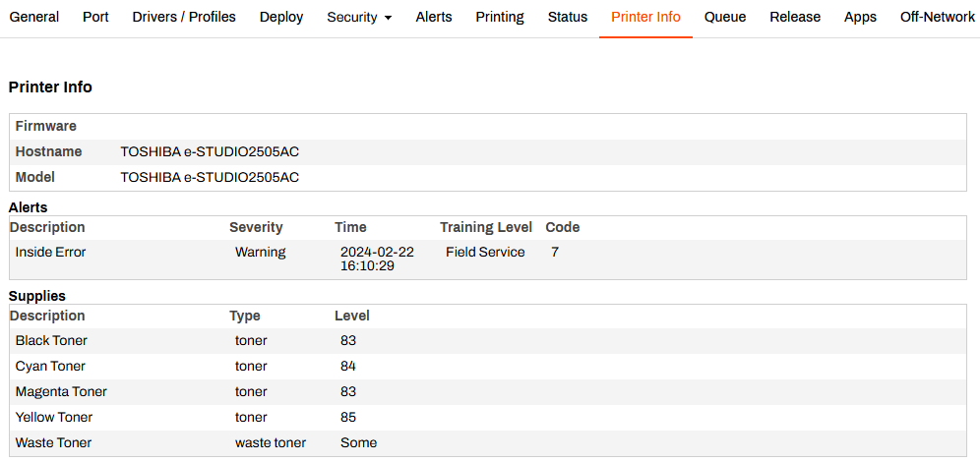Click the Training Level column header
This screenshot has width=980, height=462.
(x=486, y=227)
